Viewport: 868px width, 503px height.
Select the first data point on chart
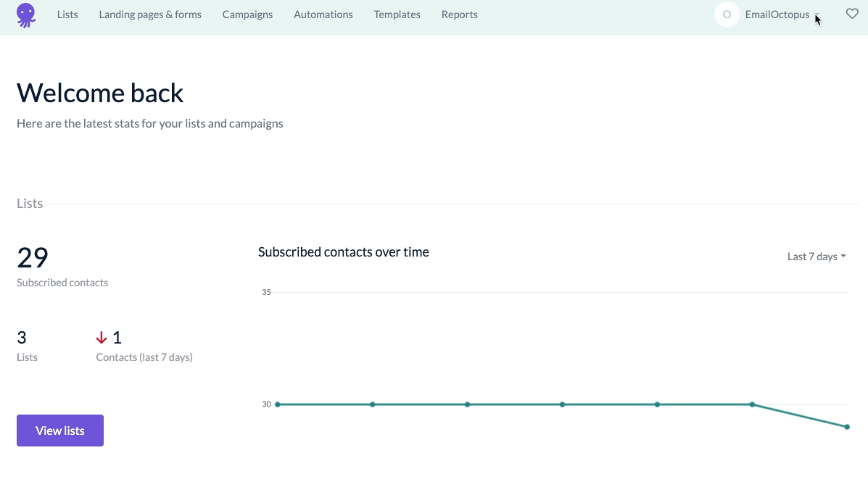pyautogui.click(x=277, y=404)
